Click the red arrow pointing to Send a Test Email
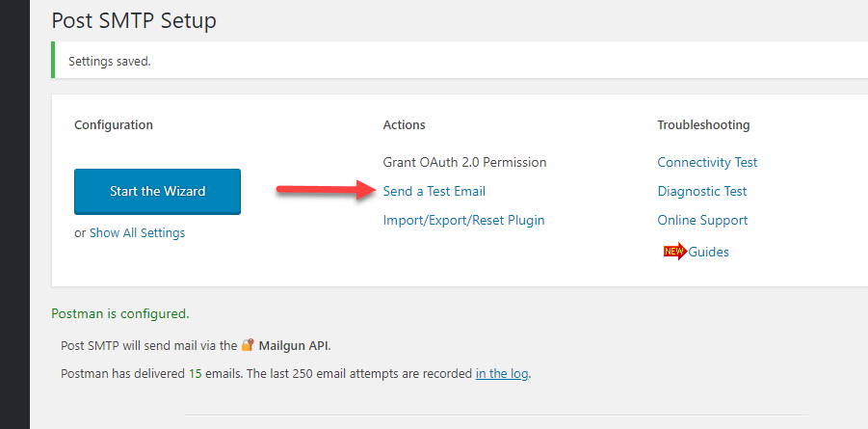This screenshot has width=868, height=429. click(319, 190)
